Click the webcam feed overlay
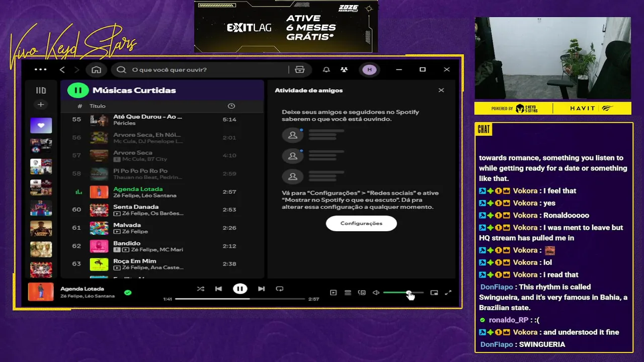 point(553,58)
